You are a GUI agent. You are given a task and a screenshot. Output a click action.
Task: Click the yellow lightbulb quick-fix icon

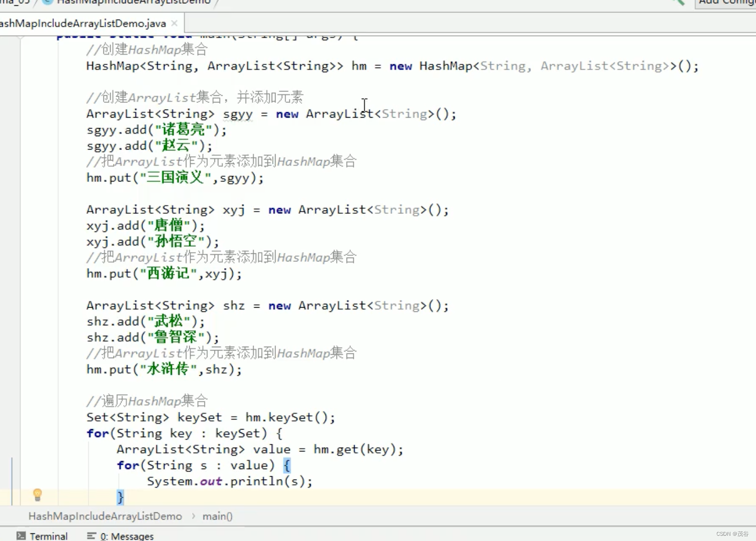pos(38,495)
